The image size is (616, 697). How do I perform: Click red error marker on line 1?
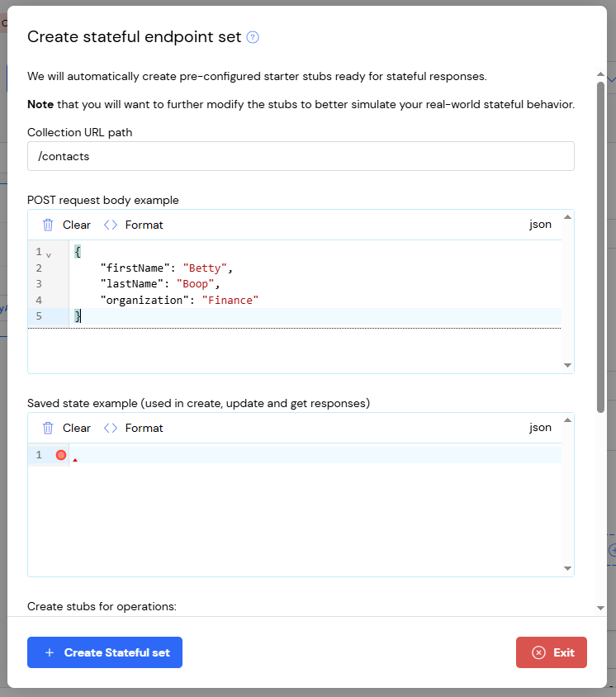(61, 455)
